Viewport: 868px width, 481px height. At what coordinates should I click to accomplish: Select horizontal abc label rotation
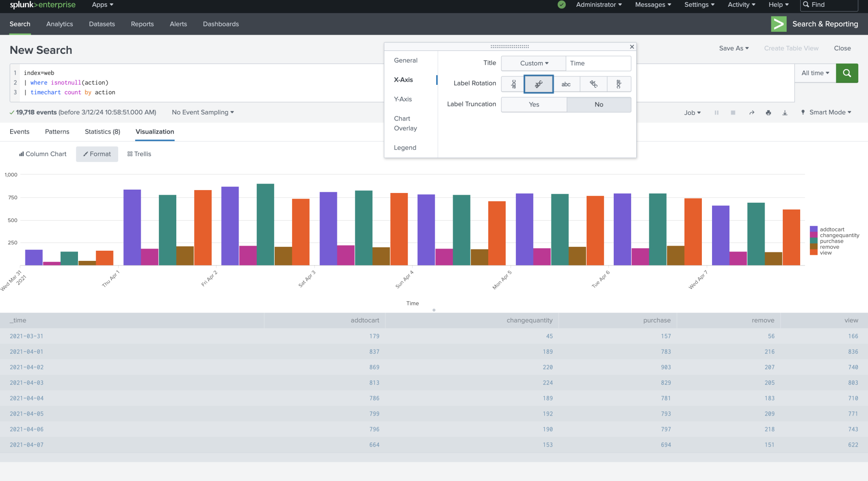[x=567, y=84]
